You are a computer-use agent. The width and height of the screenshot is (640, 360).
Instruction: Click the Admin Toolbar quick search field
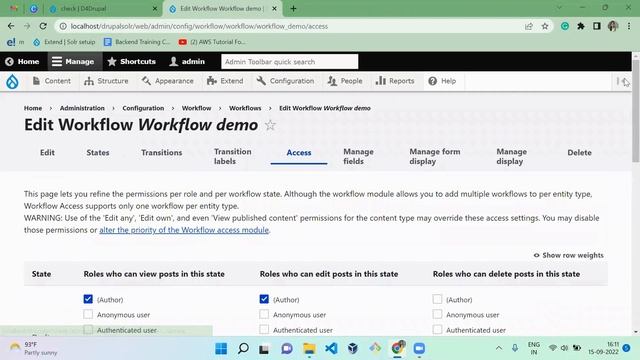[289, 62]
